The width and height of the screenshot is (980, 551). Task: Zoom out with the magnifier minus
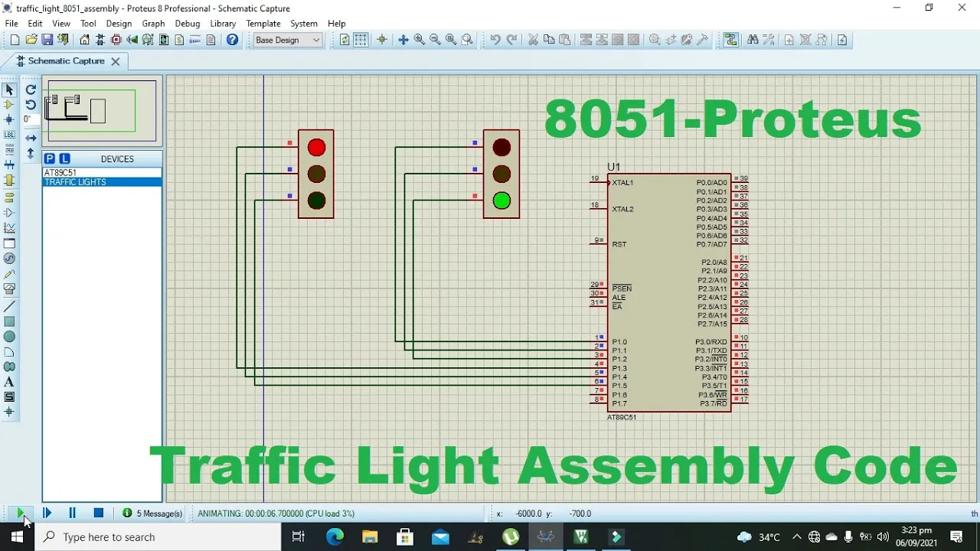coord(435,40)
